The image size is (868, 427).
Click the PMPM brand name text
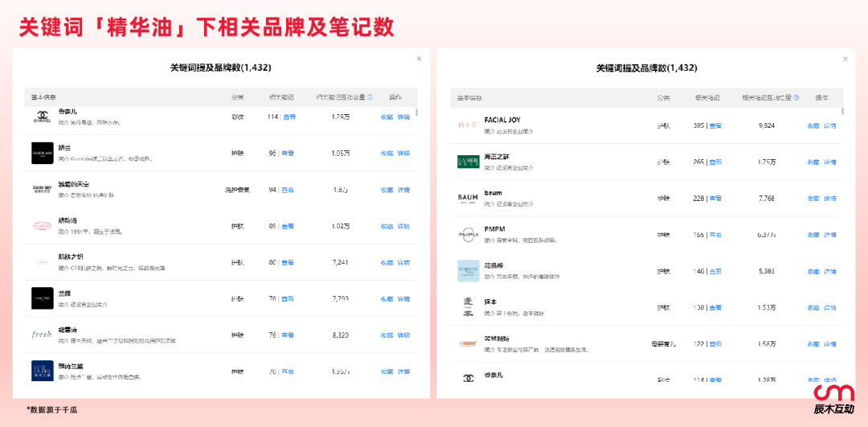tap(494, 228)
